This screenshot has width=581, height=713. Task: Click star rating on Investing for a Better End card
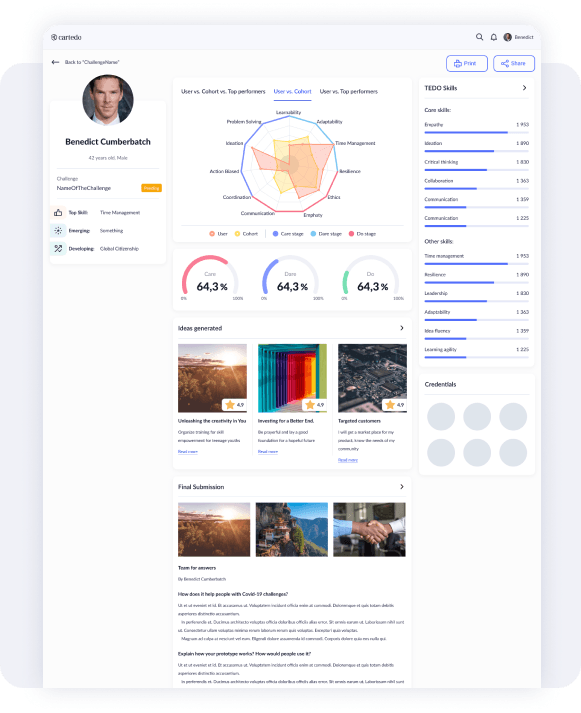tap(315, 405)
